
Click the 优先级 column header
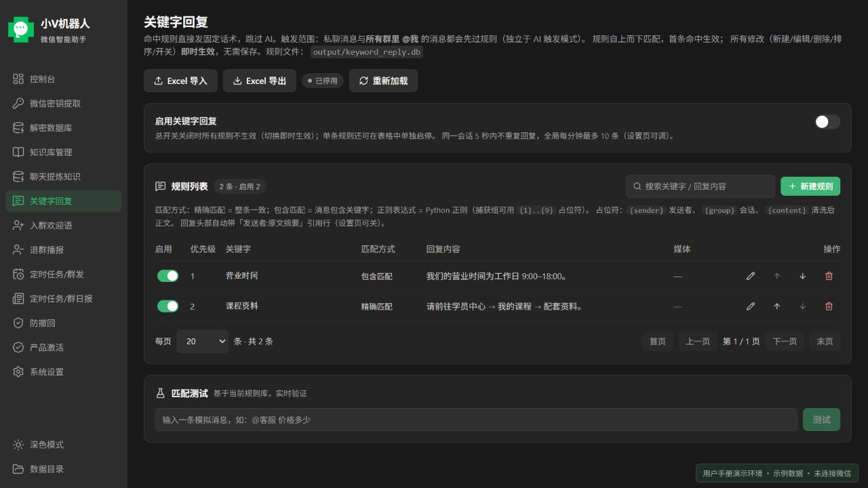(203, 249)
